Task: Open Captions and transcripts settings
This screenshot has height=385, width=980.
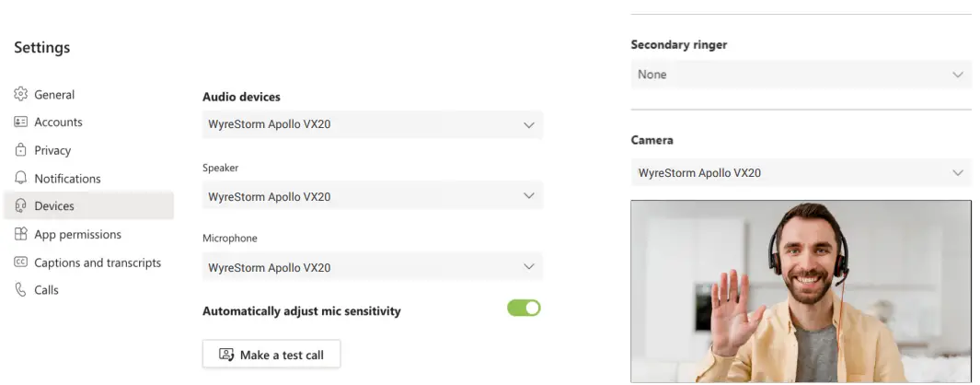Action: [x=98, y=262]
